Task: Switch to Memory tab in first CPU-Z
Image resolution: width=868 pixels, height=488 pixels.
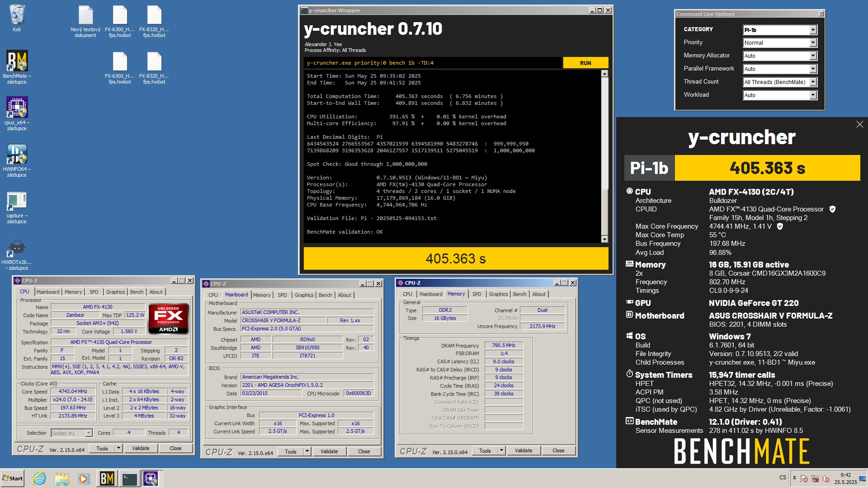Action: (73, 292)
